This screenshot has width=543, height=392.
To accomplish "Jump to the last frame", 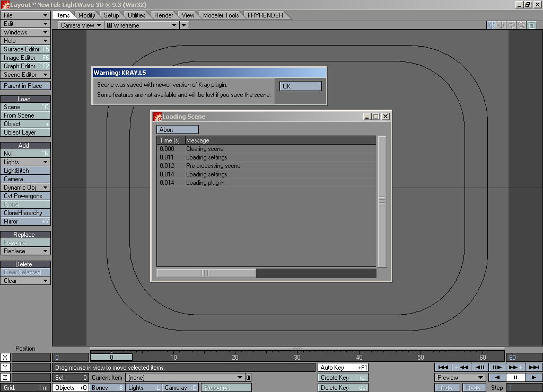I will 533,368.
